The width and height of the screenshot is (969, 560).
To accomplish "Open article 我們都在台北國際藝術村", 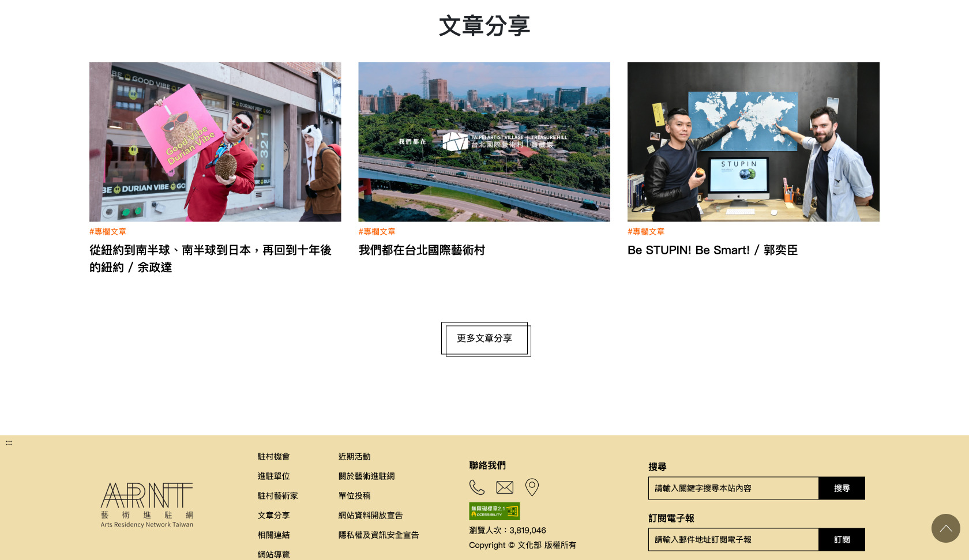I will point(422,250).
